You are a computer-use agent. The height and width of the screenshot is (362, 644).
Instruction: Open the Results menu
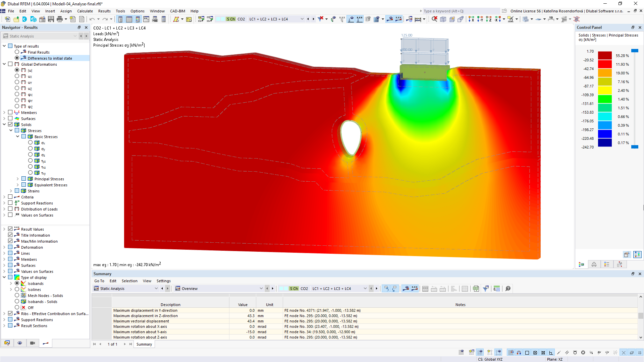point(104,11)
